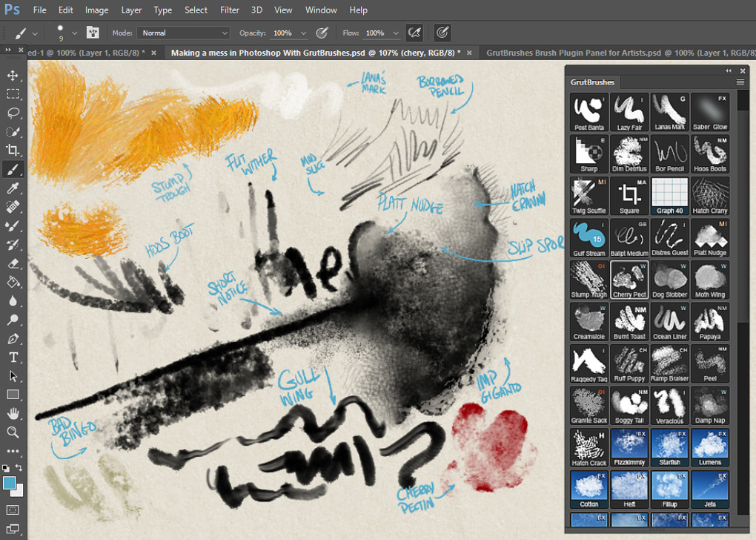Toggle airbrush build-up effects
Screen dimensions: 756x540
point(414,33)
